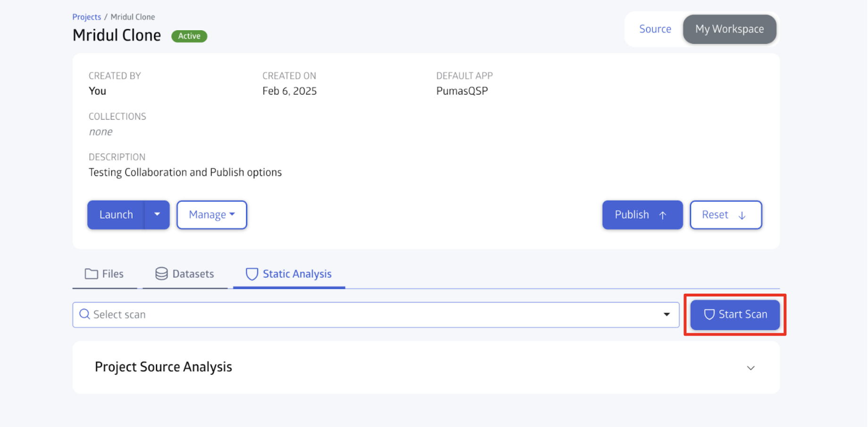
Task: Click the shield icon inside Start Scan button
Action: (709, 314)
